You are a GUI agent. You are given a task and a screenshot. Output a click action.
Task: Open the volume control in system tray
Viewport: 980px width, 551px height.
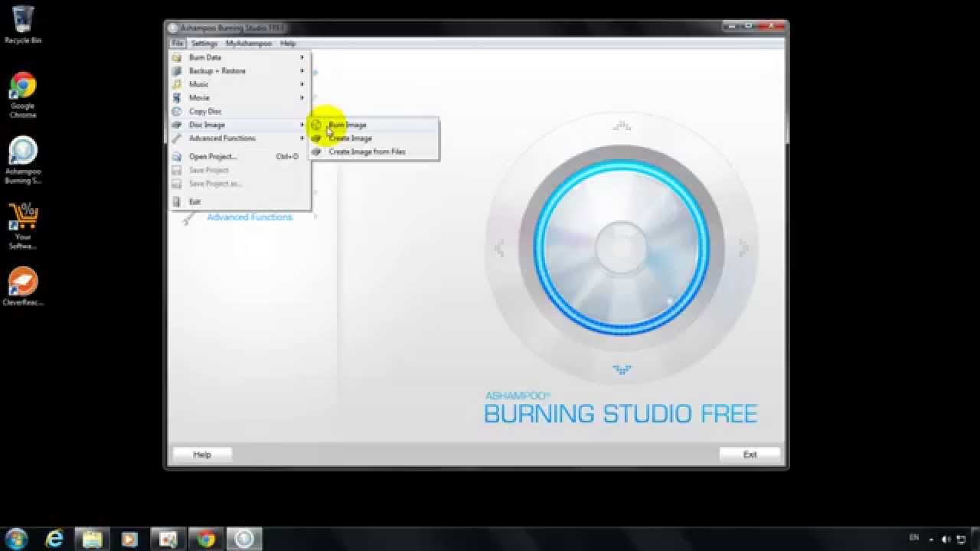click(x=947, y=539)
